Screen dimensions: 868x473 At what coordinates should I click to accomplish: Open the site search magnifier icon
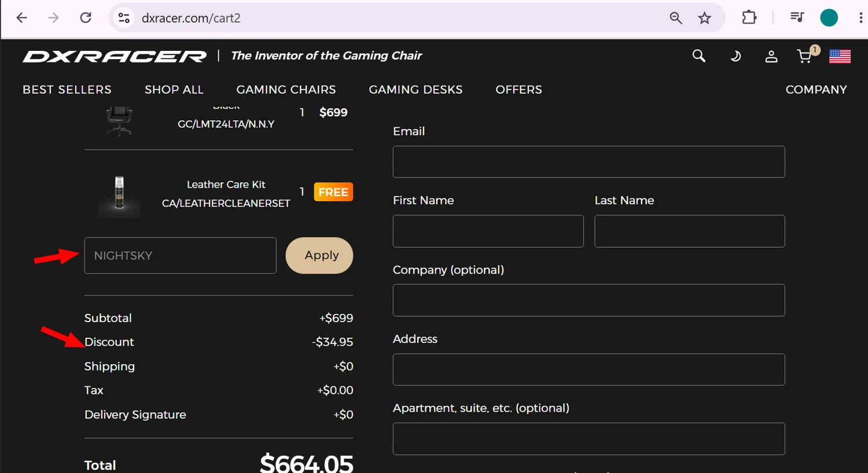coord(699,56)
